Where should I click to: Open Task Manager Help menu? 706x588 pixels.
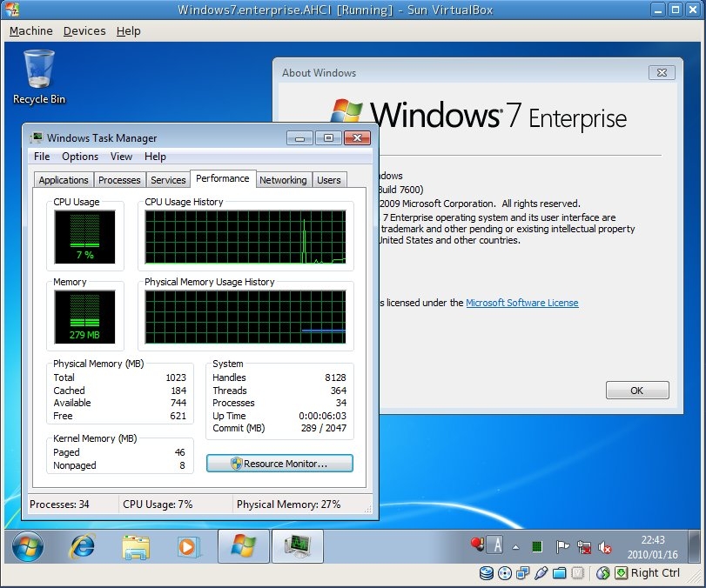click(155, 157)
